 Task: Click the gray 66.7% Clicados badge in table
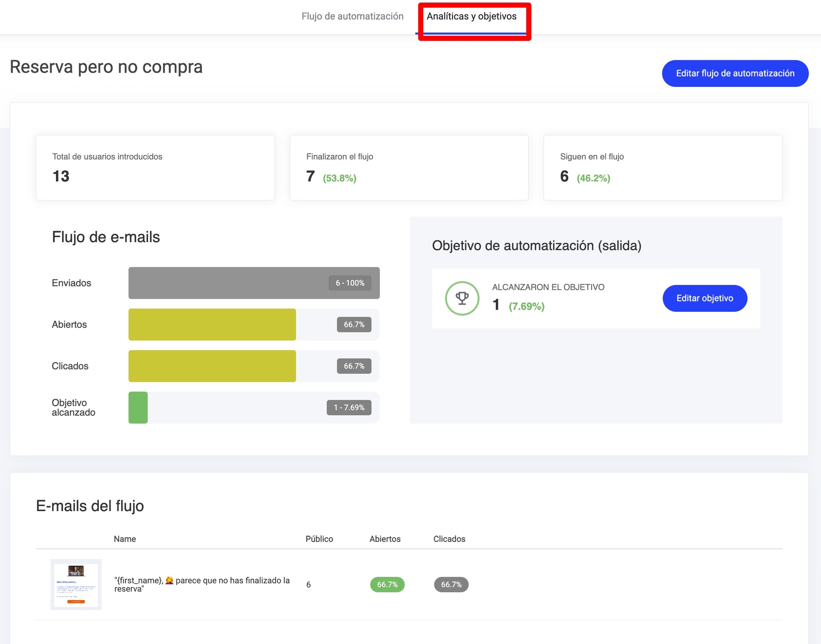click(451, 584)
